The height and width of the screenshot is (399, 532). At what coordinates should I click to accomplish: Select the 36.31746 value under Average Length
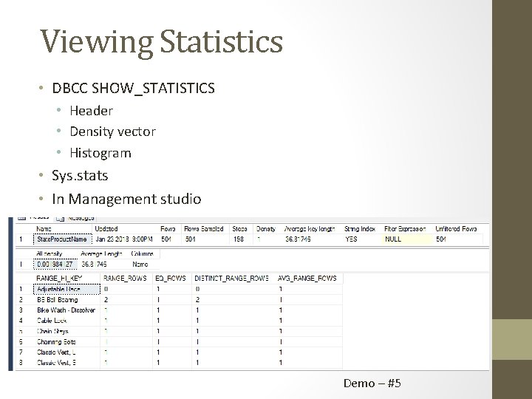point(94,265)
